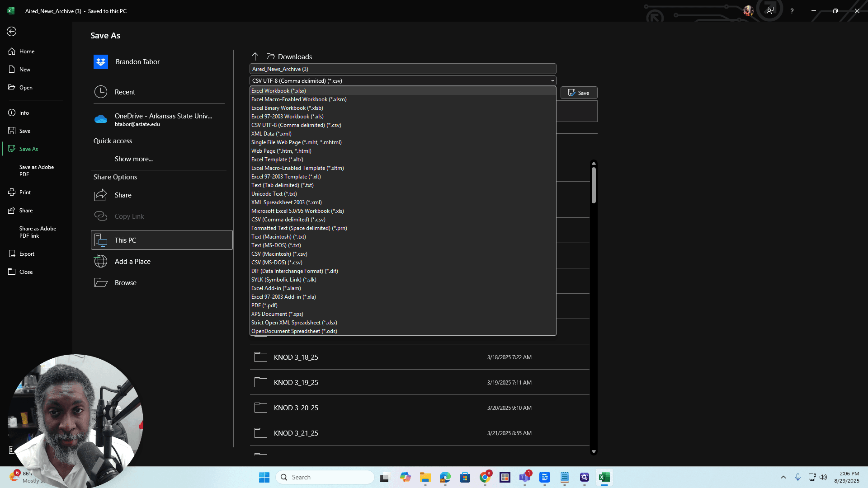Screen dimensions: 868x488
Task: Choose PDF (*.pdf) file type
Action: [x=403, y=305]
